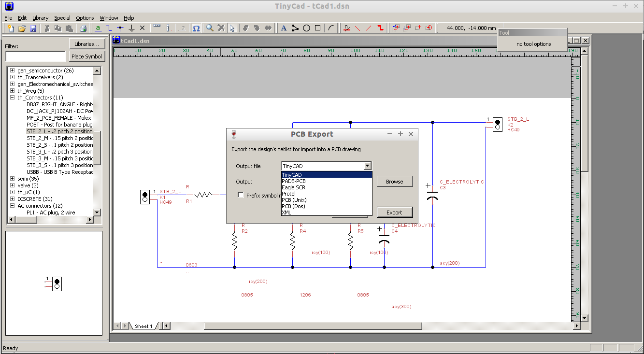This screenshot has width=644, height=354.
Task: Toggle the Prefix symbol checkbox
Action: pos(240,195)
